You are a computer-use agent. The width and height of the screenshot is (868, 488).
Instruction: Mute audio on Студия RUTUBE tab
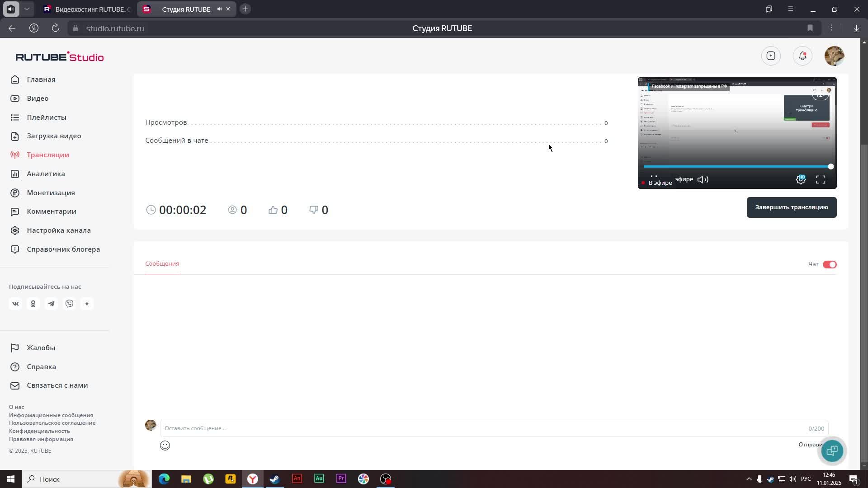pos(219,9)
